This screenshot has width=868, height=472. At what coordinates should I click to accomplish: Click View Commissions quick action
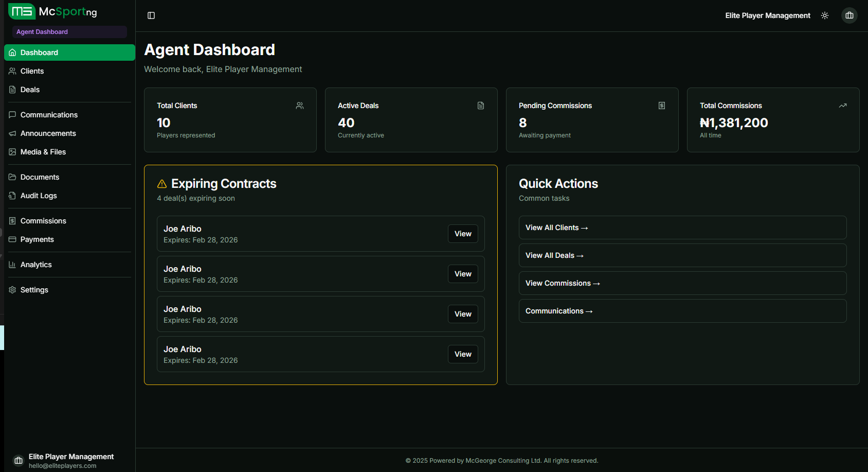(682, 283)
